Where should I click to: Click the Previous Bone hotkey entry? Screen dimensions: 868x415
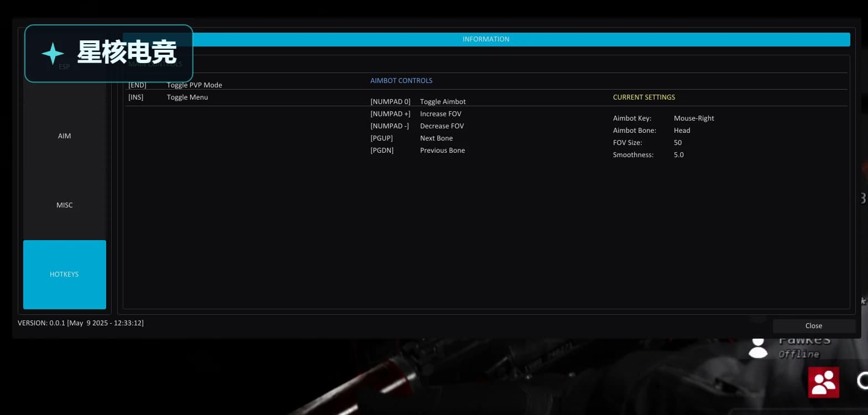417,151
